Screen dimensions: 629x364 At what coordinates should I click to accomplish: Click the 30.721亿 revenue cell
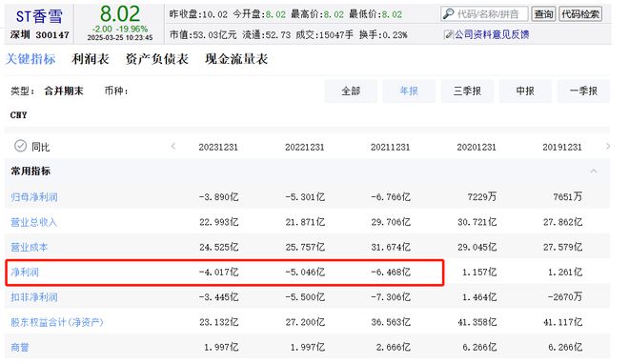click(x=477, y=222)
